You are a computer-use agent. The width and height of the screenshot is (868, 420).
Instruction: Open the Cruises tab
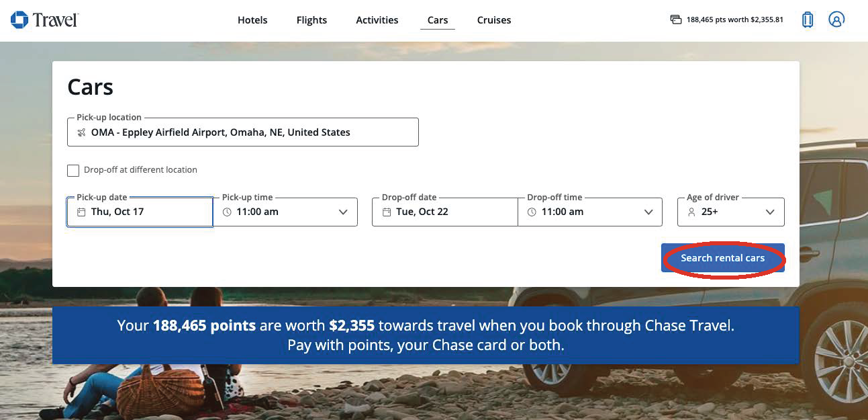tap(494, 20)
